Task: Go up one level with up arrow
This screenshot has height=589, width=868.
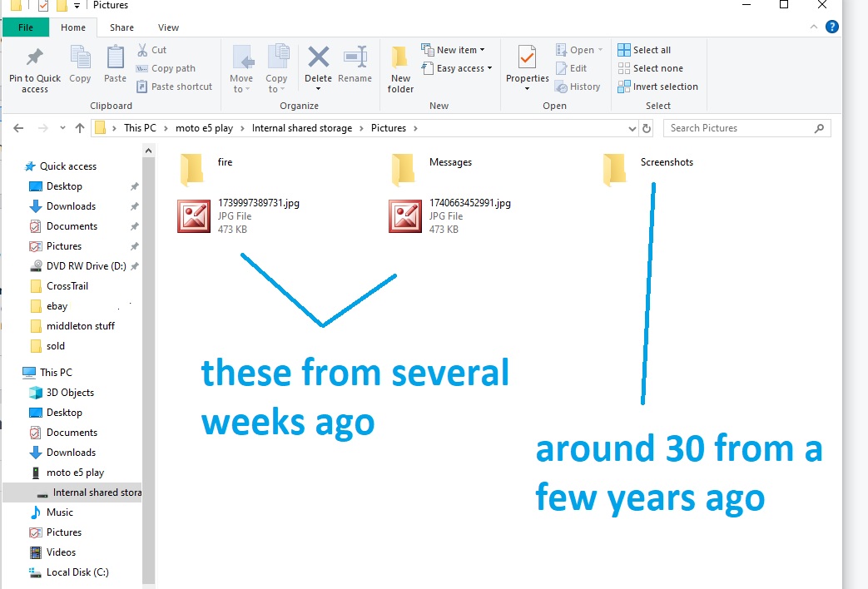Action: pyautogui.click(x=80, y=128)
